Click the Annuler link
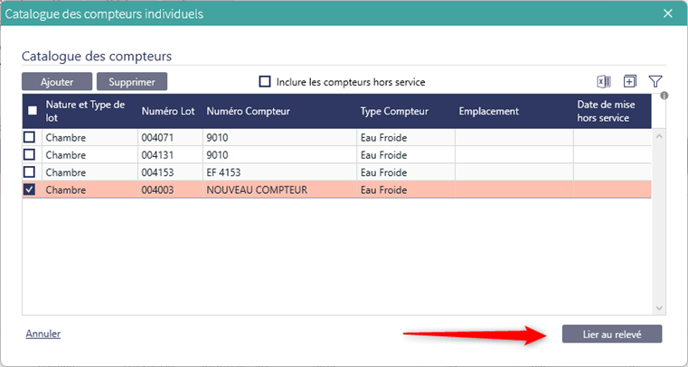 tap(43, 334)
